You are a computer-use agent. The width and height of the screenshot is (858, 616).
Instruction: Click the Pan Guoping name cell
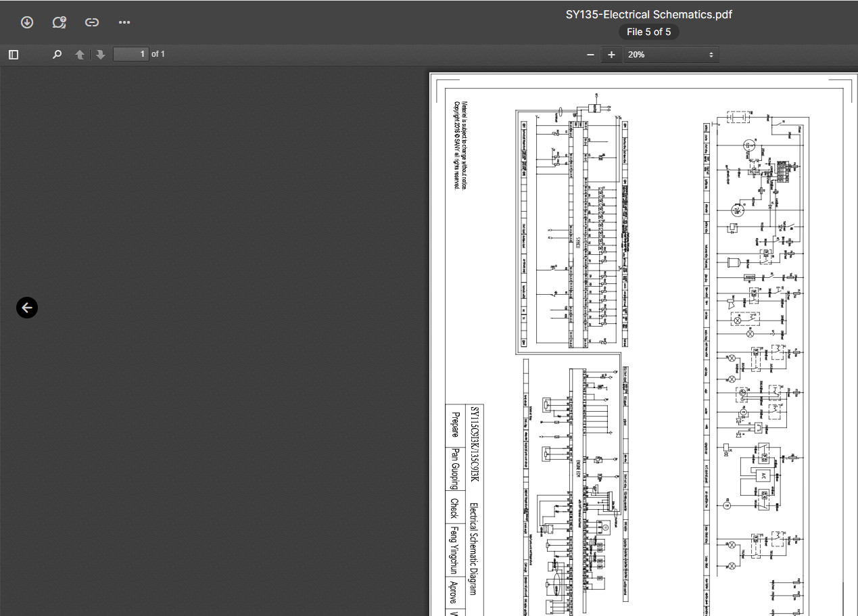(455, 468)
